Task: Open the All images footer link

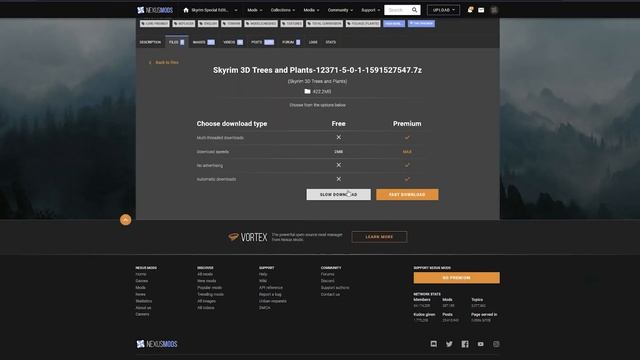Action: [207, 301]
